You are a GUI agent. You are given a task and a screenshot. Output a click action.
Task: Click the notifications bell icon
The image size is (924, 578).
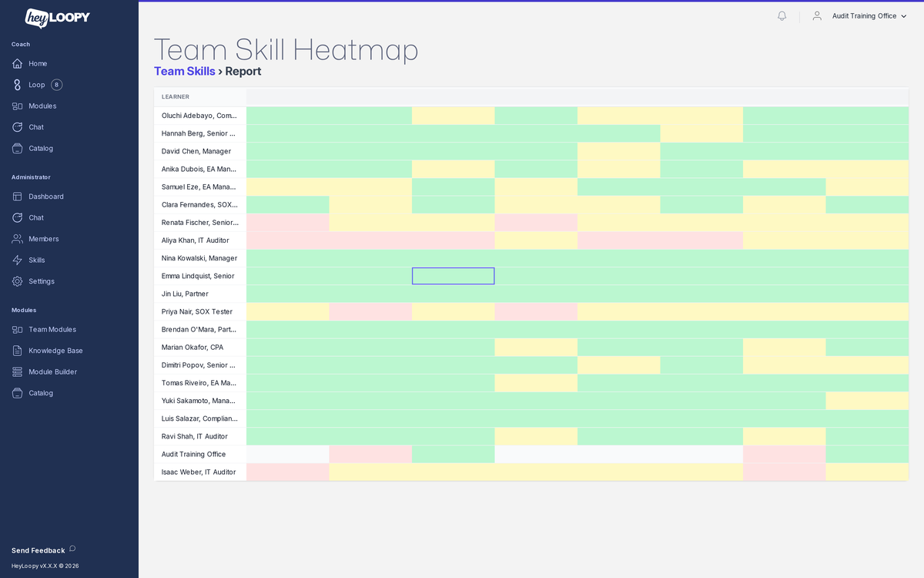point(782,15)
